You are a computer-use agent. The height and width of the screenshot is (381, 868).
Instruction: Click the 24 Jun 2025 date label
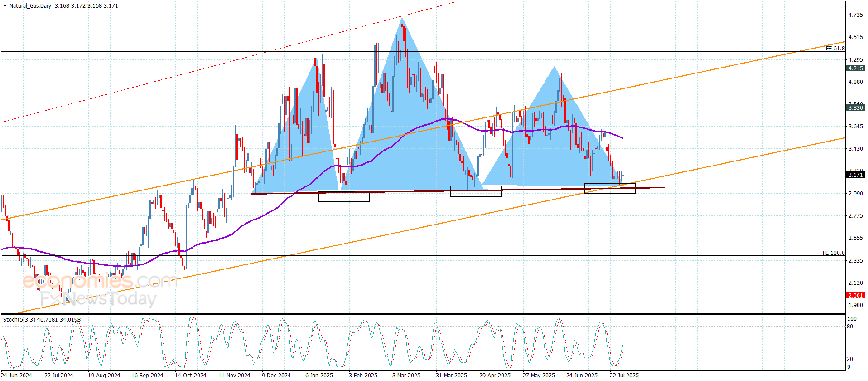tap(582, 375)
